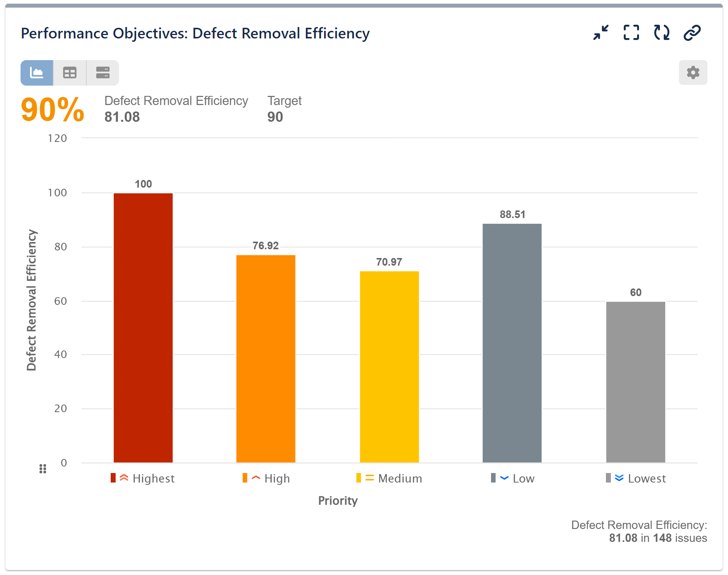Toggle the chart view button
The image size is (728, 575).
(x=37, y=72)
